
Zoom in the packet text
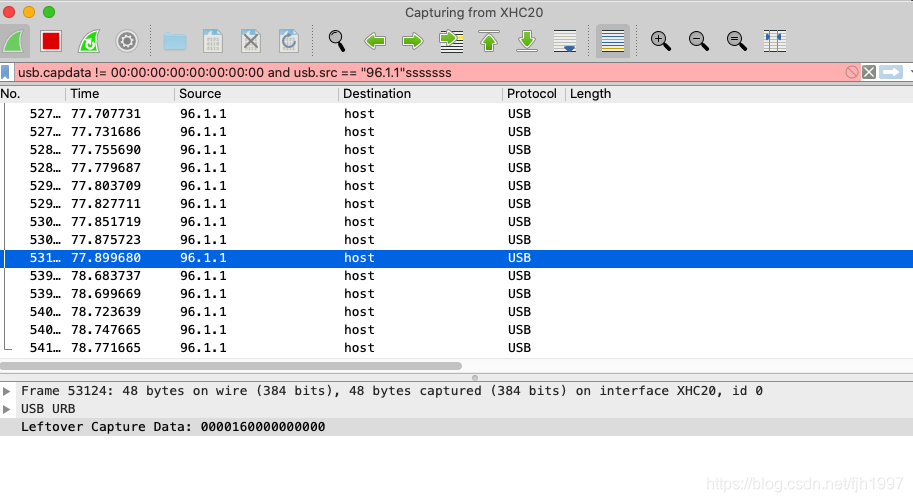coord(660,41)
